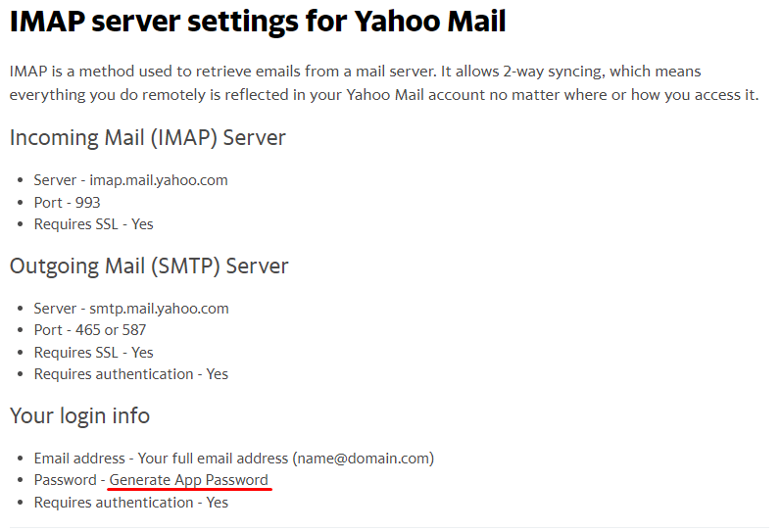Viewport: 782px width, 532px height.
Task: Click the IMAP server settings for Yahoo Mail heading
Action: tap(258, 22)
